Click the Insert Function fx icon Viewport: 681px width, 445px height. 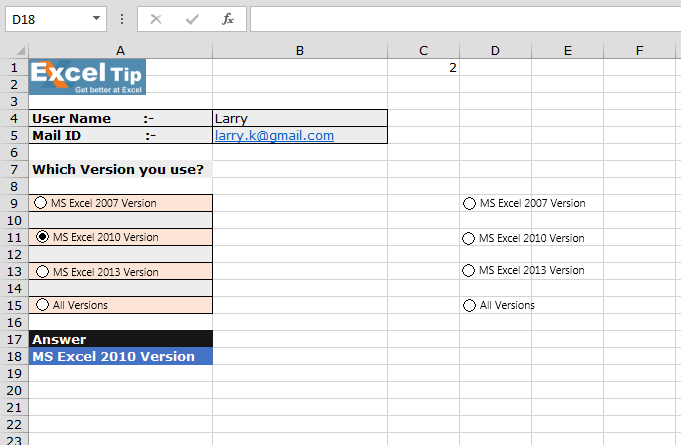pyautogui.click(x=228, y=19)
